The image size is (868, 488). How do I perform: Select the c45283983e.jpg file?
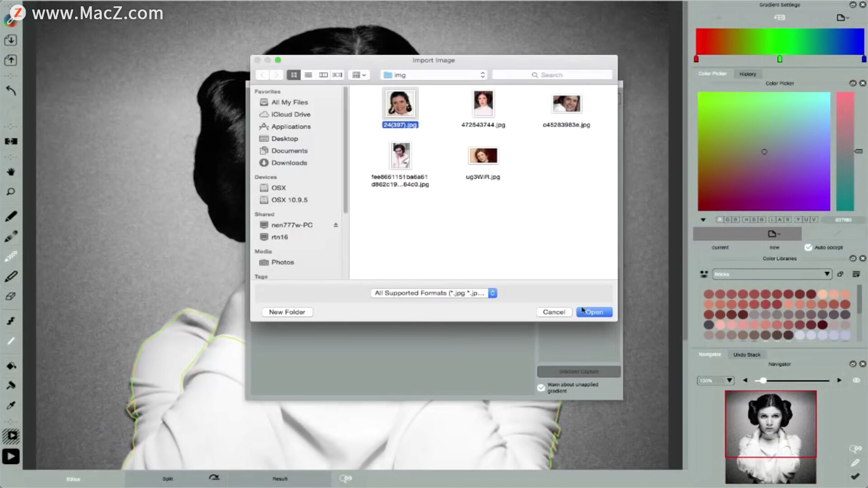[x=566, y=111]
